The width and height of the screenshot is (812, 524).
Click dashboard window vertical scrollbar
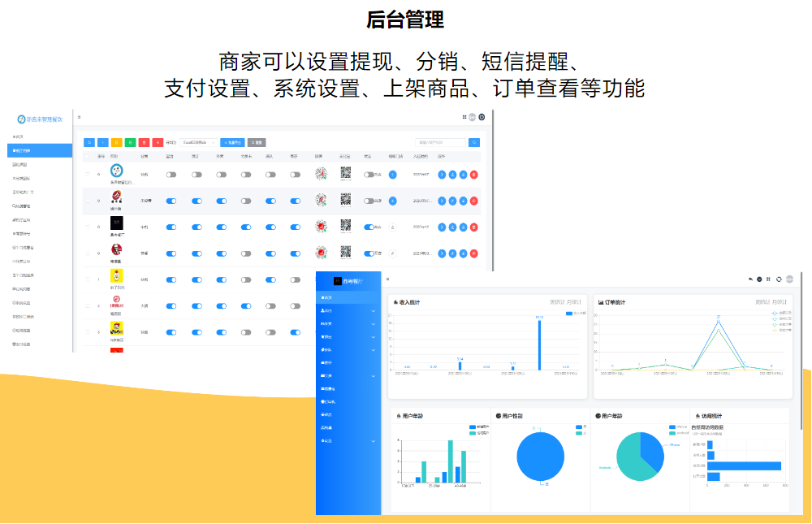[801, 350]
